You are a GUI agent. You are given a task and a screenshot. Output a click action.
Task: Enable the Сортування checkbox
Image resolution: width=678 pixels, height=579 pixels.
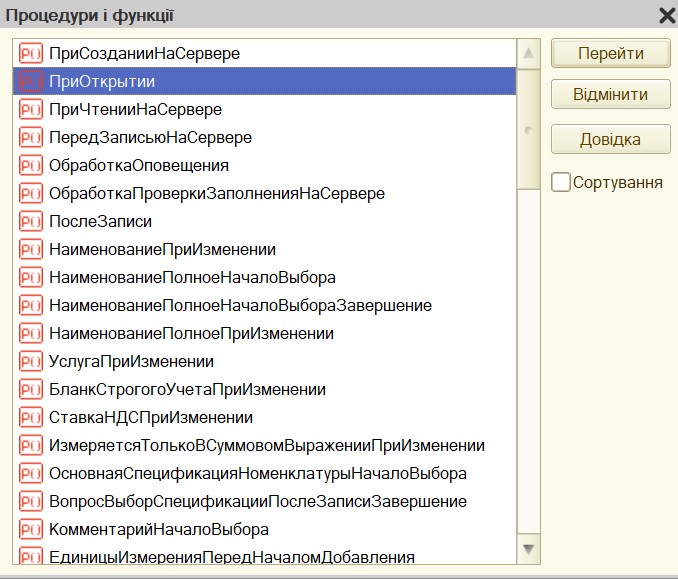[x=560, y=182]
